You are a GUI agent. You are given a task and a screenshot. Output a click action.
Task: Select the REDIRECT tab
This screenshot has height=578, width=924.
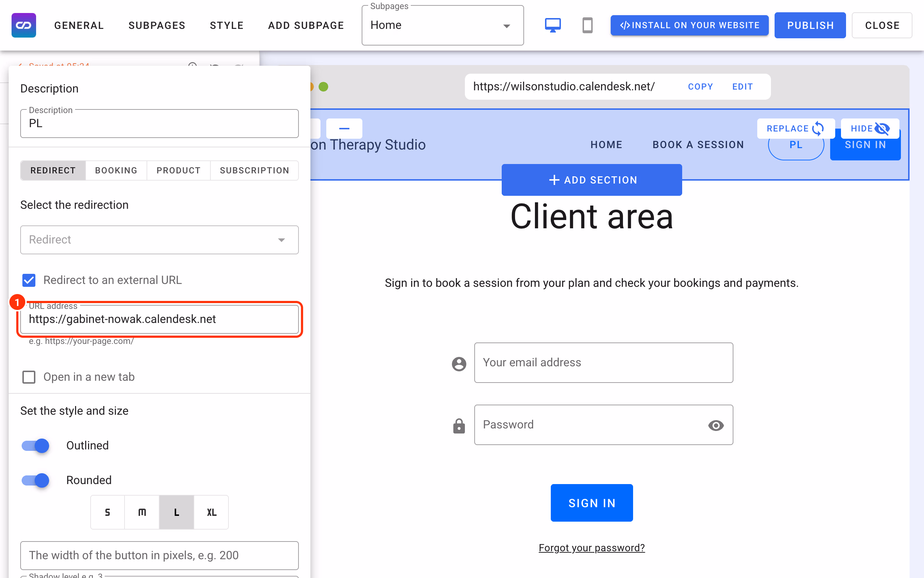tap(53, 171)
